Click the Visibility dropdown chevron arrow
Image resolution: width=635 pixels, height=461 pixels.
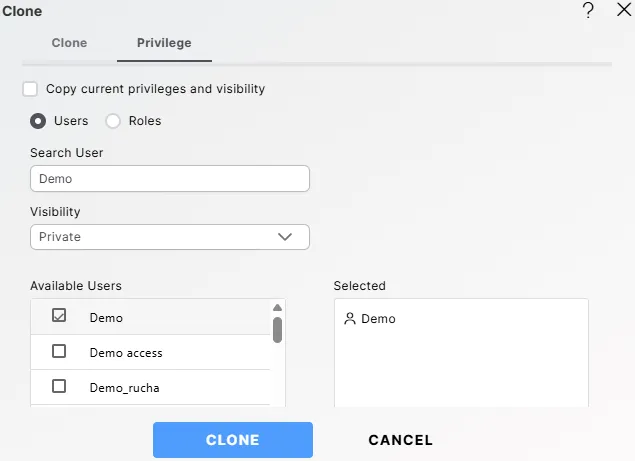pyautogui.click(x=285, y=237)
